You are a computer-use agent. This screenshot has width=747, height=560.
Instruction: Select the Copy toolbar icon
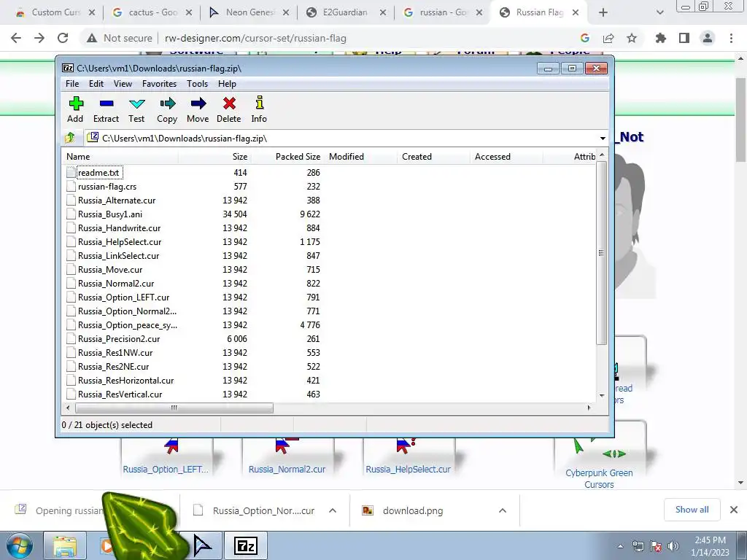coord(167,109)
